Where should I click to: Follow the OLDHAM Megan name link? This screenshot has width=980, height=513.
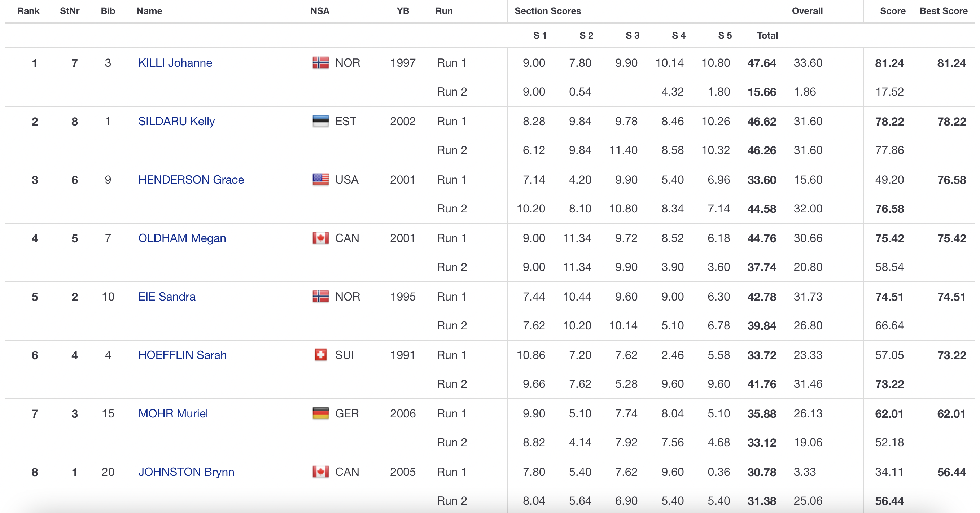pos(182,238)
